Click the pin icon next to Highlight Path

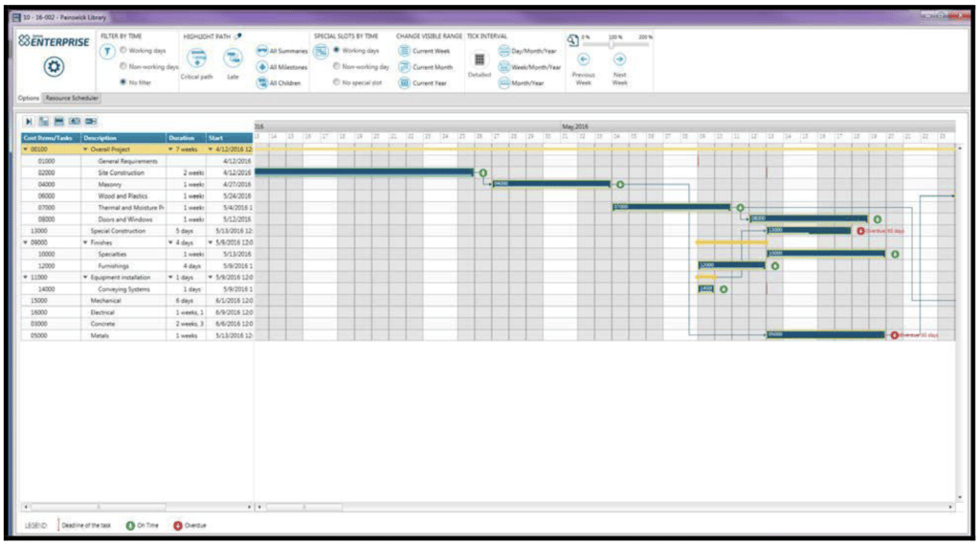[x=238, y=36]
